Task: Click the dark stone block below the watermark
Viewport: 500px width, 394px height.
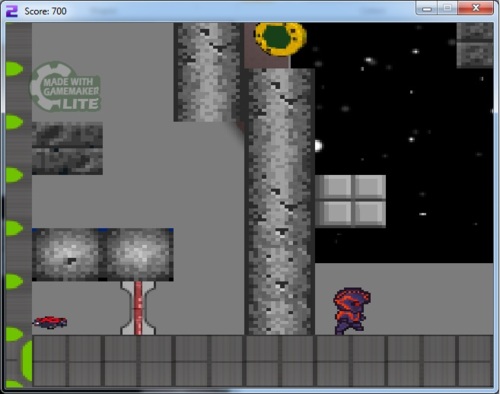Action: [x=67, y=148]
